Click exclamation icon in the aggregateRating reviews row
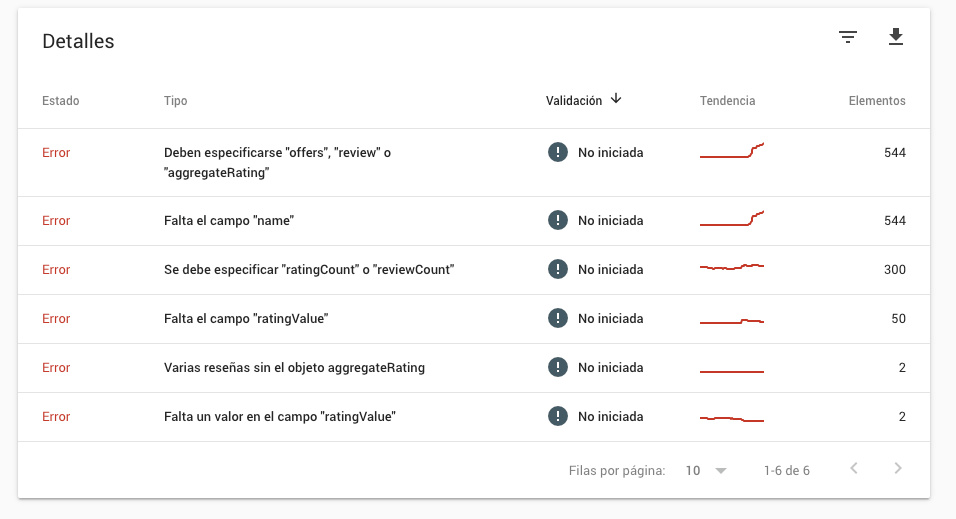Viewport: 956px width, 519px height. (x=557, y=367)
